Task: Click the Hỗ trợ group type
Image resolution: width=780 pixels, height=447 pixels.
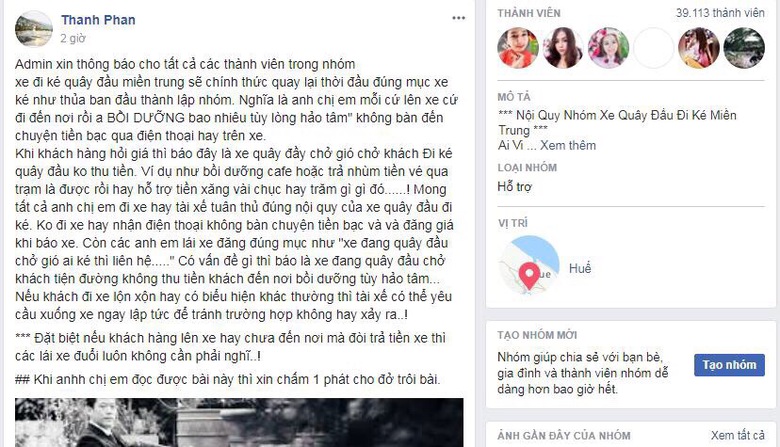Action: (514, 187)
